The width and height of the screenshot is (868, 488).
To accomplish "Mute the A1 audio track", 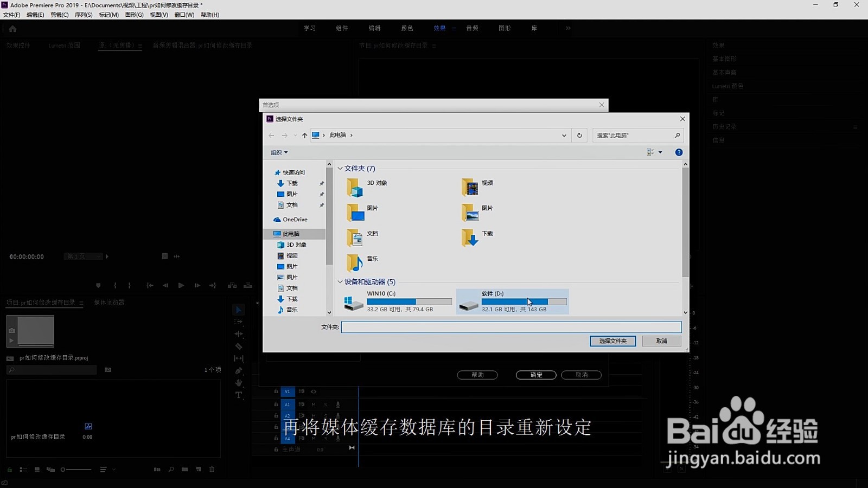I will [x=314, y=404].
